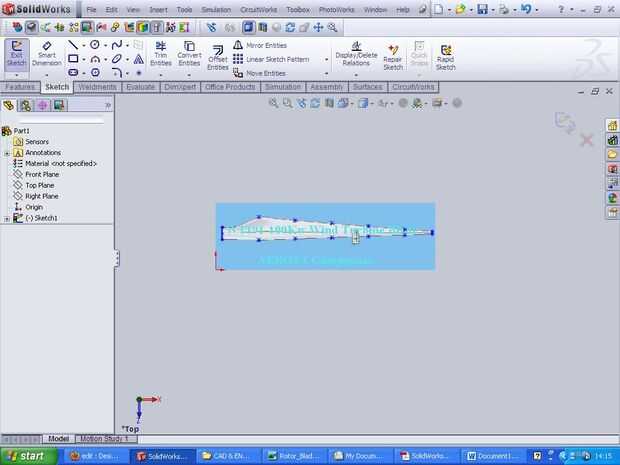Open the Insert menu

click(158, 9)
